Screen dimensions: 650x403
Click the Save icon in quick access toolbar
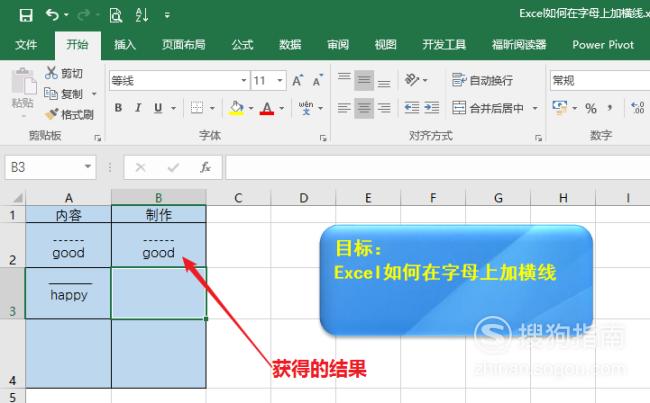pyautogui.click(x=26, y=15)
